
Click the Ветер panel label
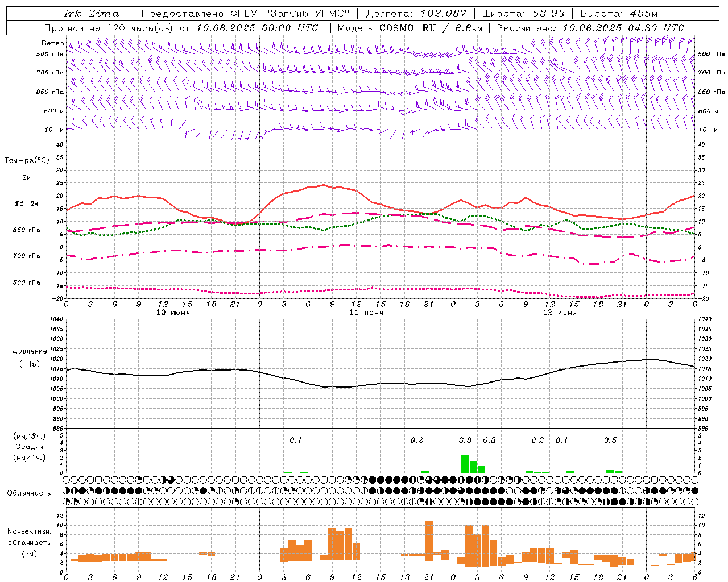(52, 43)
